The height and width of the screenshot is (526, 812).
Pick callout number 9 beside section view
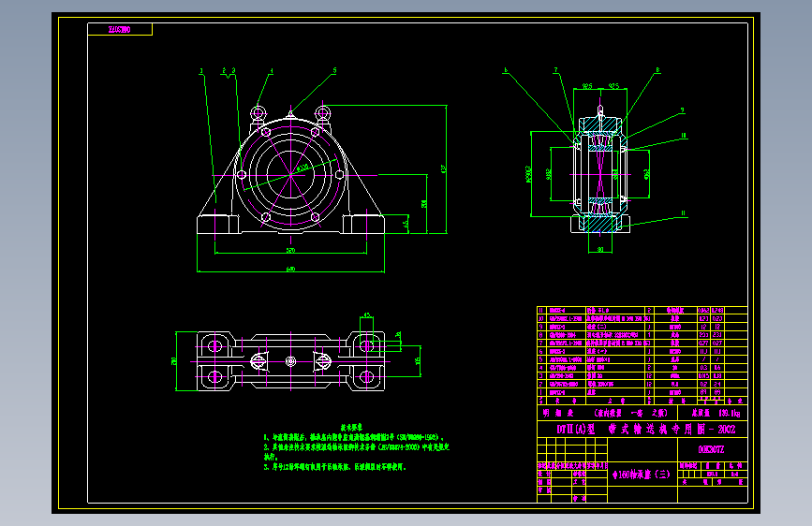tap(682, 110)
